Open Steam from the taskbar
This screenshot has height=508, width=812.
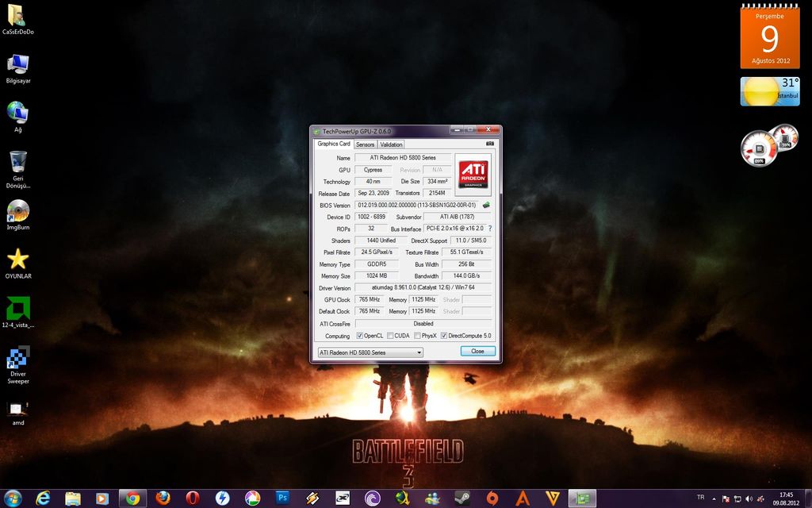tap(462, 498)
